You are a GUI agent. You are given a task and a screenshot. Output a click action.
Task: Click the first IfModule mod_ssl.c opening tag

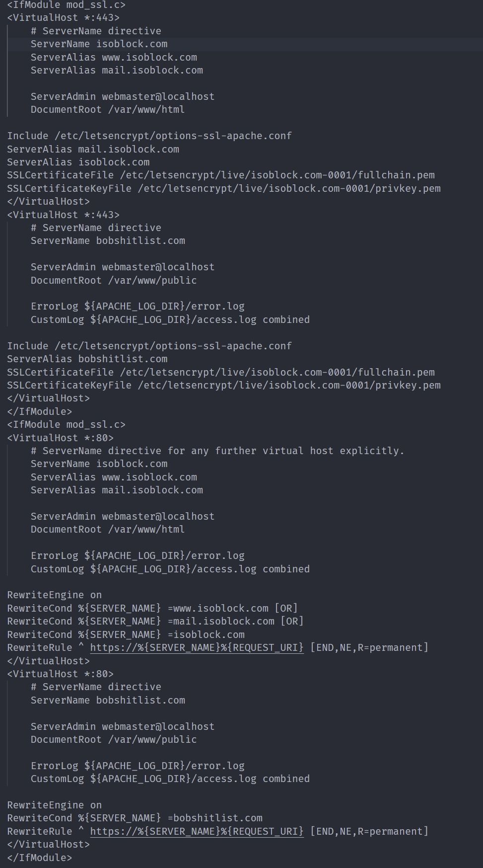[66, 5]
